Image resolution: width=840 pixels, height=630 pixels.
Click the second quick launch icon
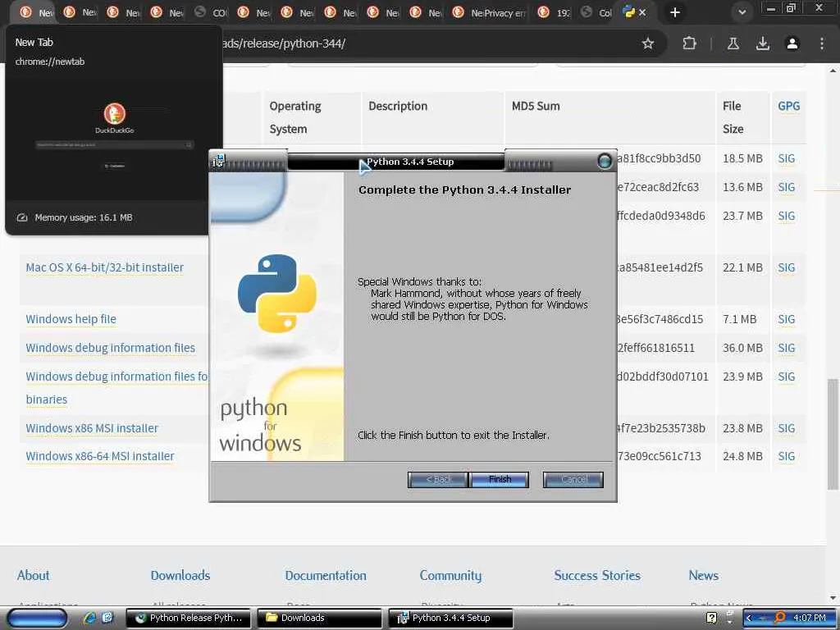click(x=107, y=618)
